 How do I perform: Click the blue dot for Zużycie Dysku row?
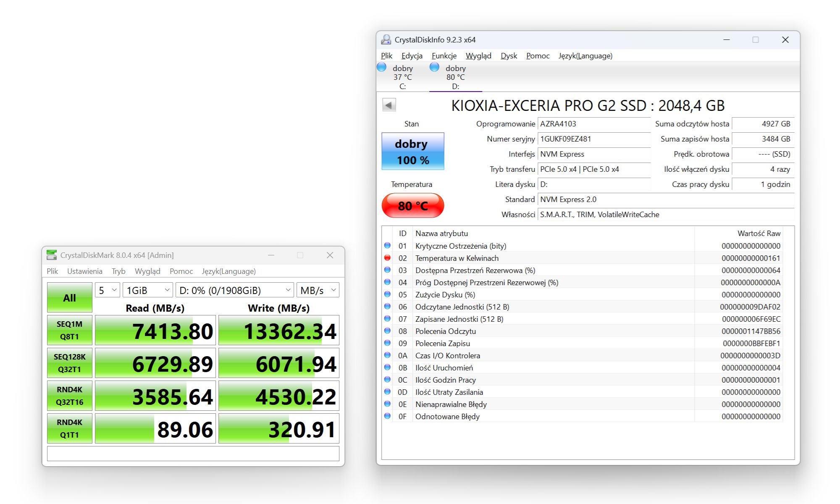(387, 294)
